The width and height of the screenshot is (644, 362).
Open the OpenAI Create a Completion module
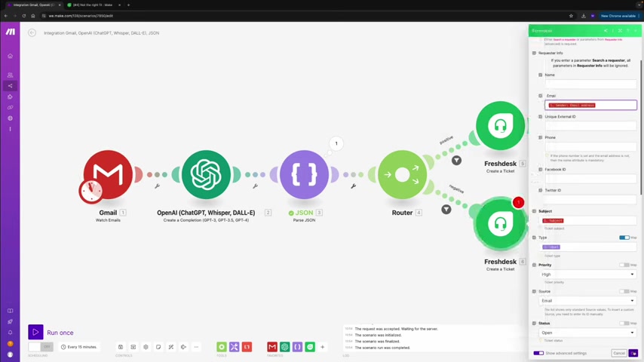(x=206, y=175)
